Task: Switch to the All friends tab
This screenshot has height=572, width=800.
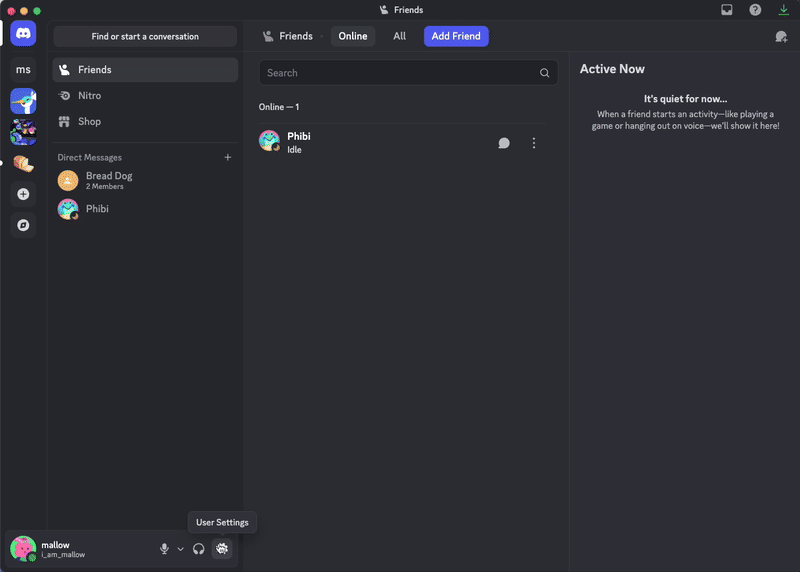Action: (x=399, y=36)
